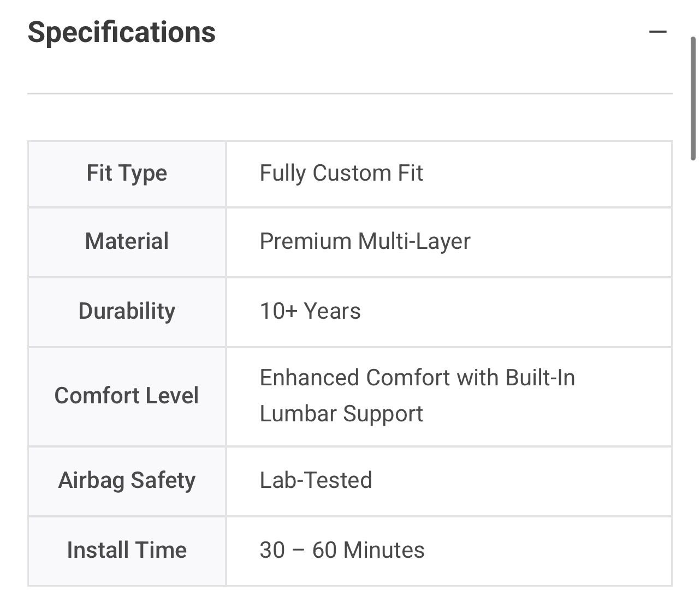
Task: Select the Fit Type label cell
Action: 127,174
